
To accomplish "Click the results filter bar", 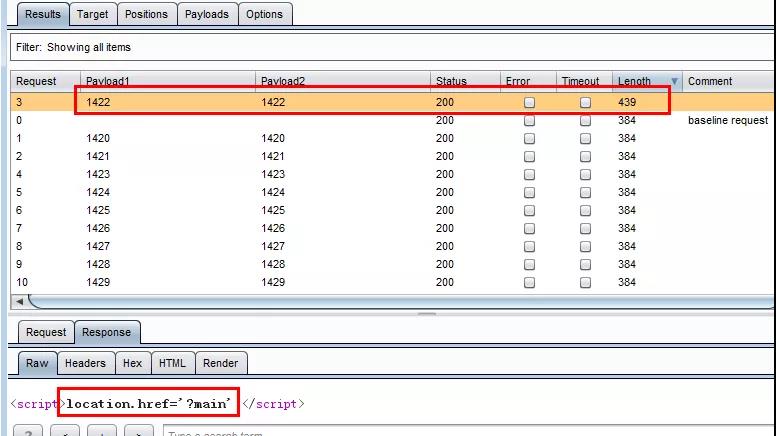I will click(392, 48).
